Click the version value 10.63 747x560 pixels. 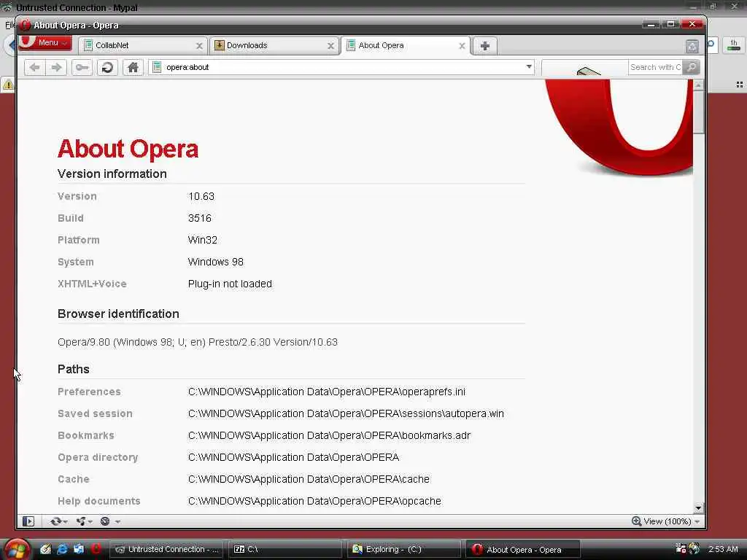point(201,196)
